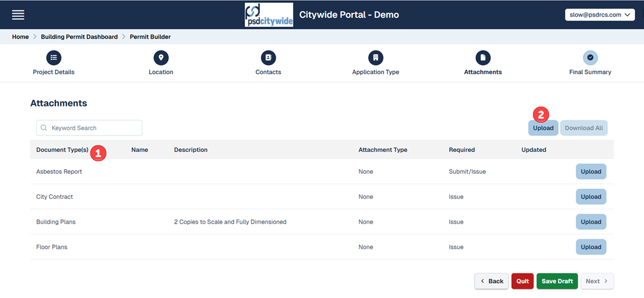Select the Attachments document step icon
The image size is (644, 298).
point(483,57)
